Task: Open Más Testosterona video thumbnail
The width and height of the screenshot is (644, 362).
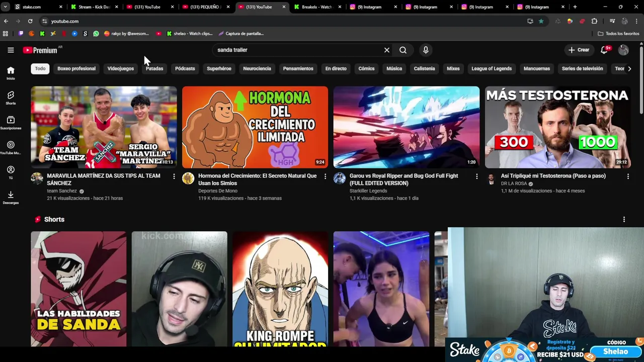Action: click(x=557, y=127)
